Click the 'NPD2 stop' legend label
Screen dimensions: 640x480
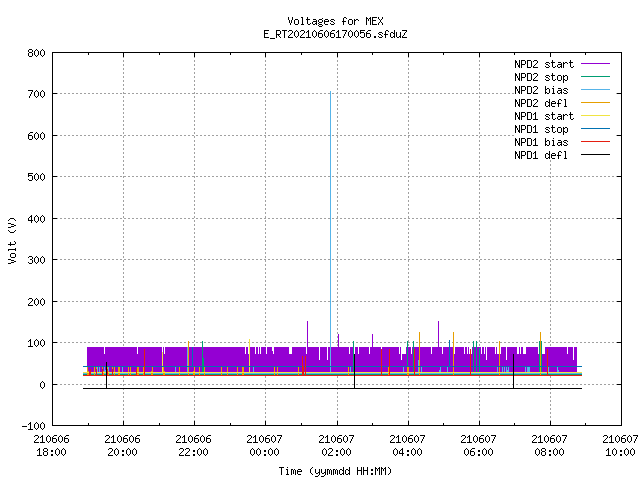coord(541,77)
